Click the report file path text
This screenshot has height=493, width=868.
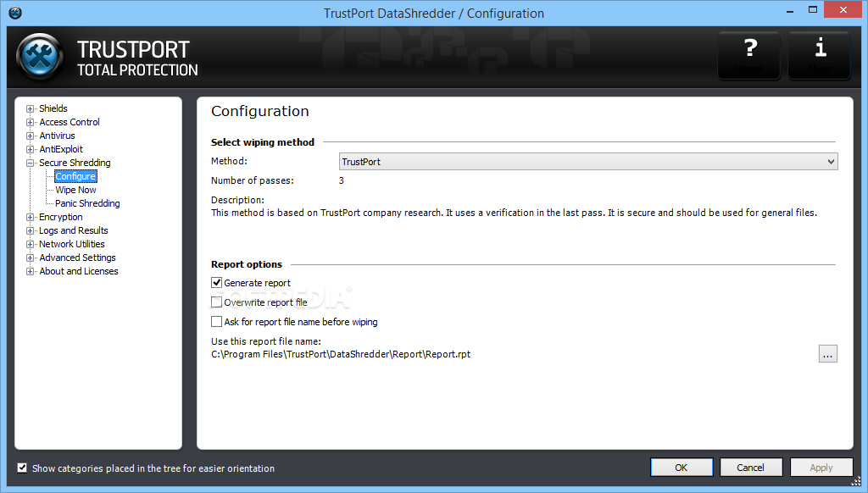click(x=341, y=354)
